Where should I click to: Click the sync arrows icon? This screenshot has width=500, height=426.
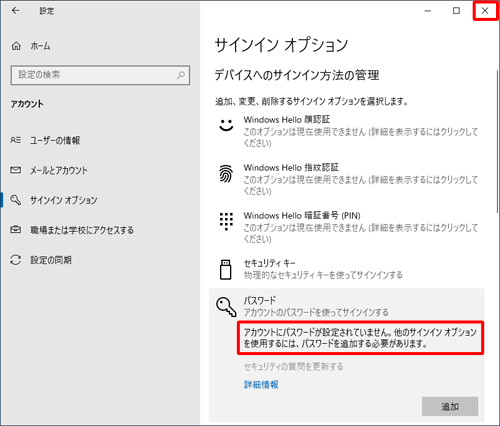[x=15, y=260]
